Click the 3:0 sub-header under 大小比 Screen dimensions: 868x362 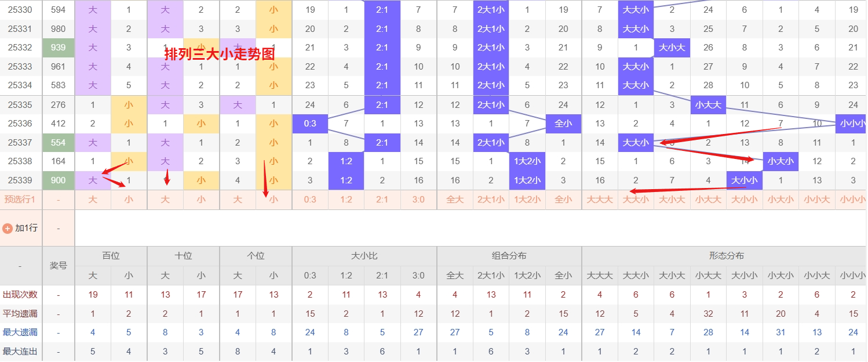pos(418,276)
